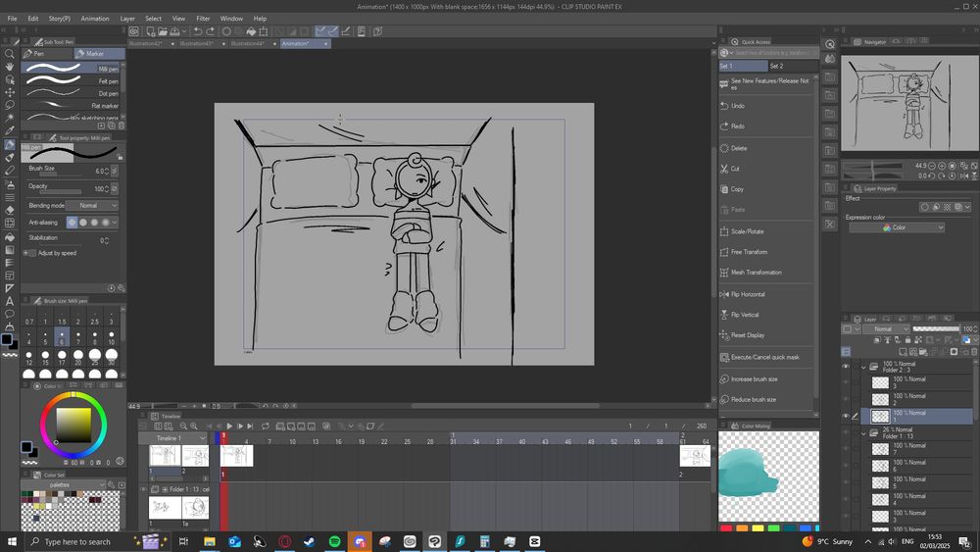This screenshot has width=980, height=552.
Task: Select brush size preset 10
Action: coord(112,339)
